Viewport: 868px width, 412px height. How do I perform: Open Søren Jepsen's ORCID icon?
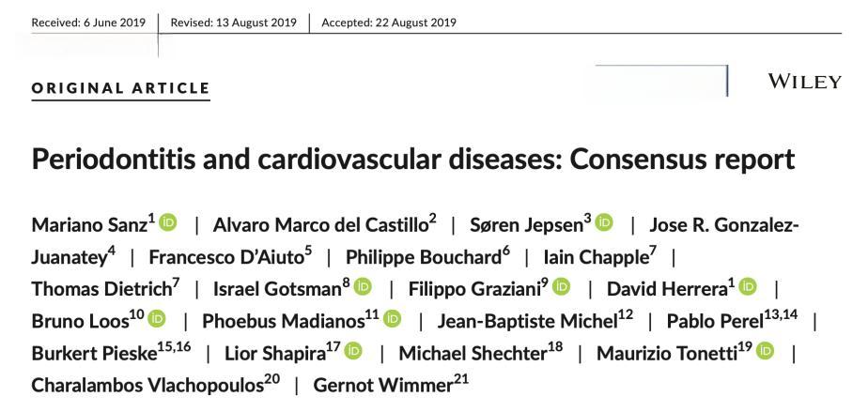(x=604, y=223)
